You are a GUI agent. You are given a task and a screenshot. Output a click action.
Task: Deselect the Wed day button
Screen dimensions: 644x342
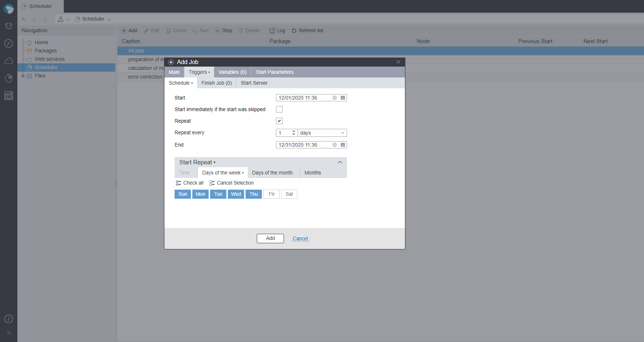[236, 194]
